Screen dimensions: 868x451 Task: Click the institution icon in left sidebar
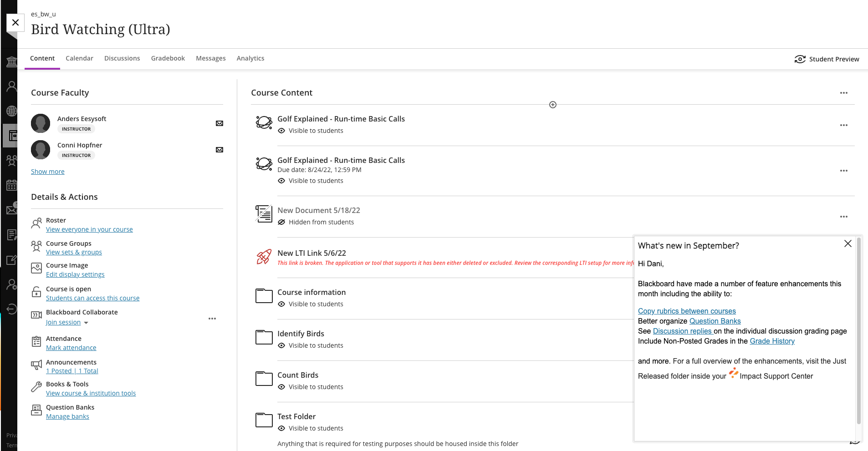tap(12, 61)
